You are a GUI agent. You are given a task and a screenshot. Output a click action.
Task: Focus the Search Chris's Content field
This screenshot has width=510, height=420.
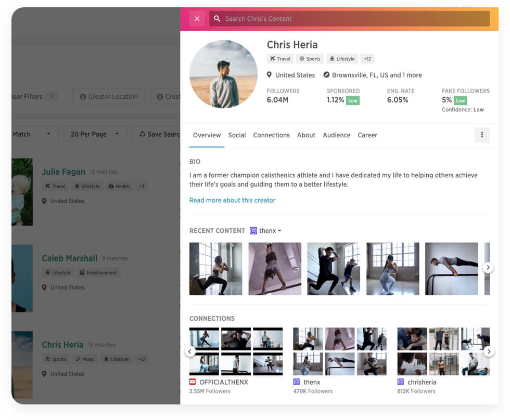coord(349,19)
